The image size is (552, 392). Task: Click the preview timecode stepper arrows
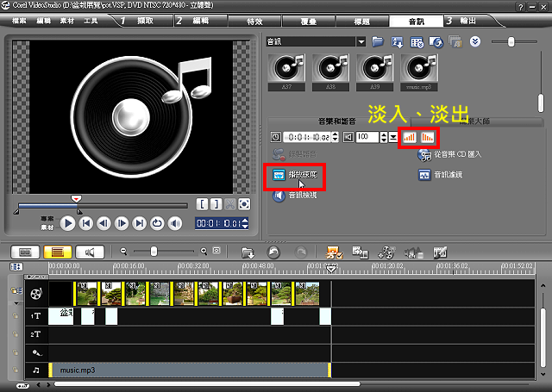[x=245, y=223]
